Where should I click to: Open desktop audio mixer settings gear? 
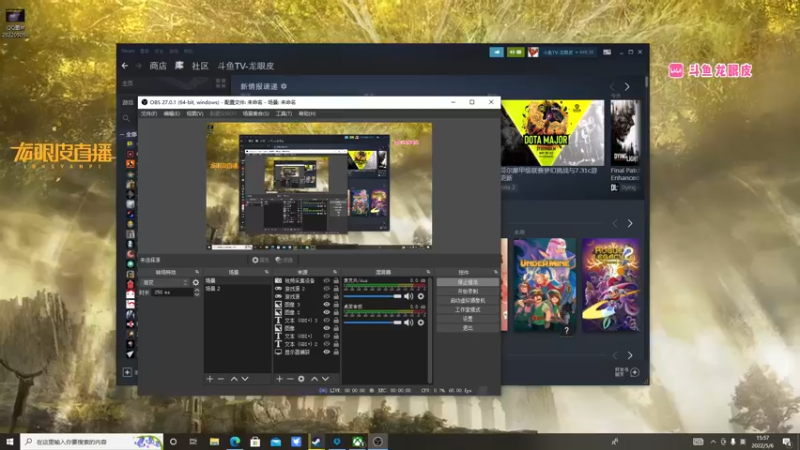tap(421, 322)
